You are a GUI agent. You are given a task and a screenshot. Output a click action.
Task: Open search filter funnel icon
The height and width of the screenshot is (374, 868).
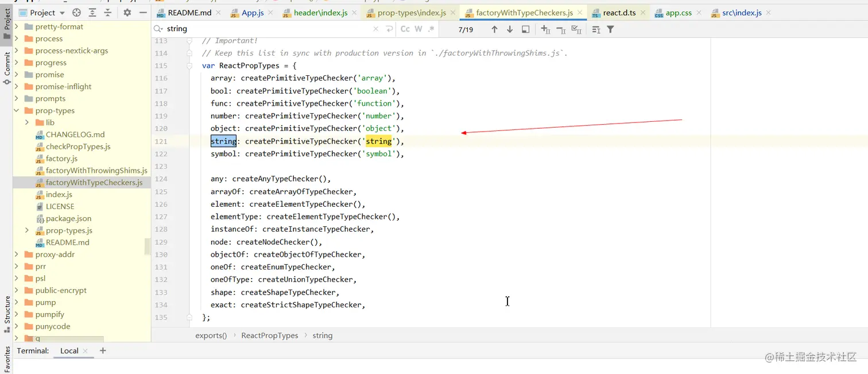point(610,29)
